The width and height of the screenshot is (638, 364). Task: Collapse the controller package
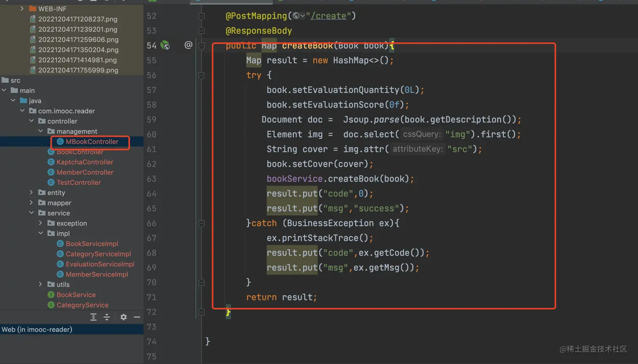click(x=32, y=121)
